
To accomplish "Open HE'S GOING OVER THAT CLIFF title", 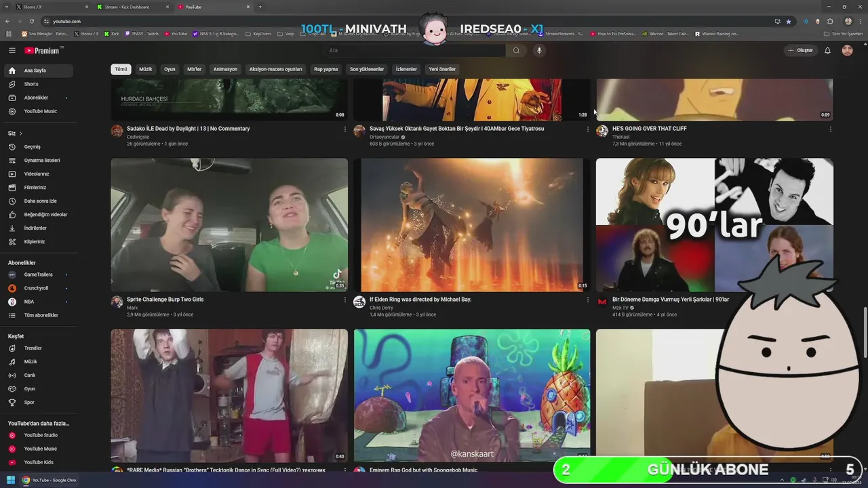I will pyautogui.click(x=649, y=128).
